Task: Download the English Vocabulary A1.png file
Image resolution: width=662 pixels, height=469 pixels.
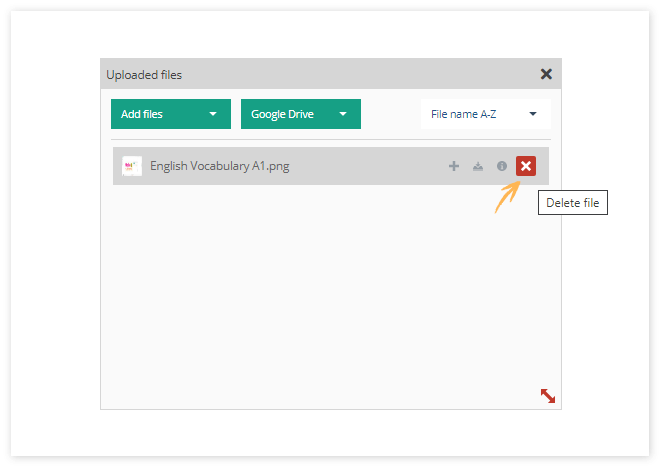Action: point(478,166)
